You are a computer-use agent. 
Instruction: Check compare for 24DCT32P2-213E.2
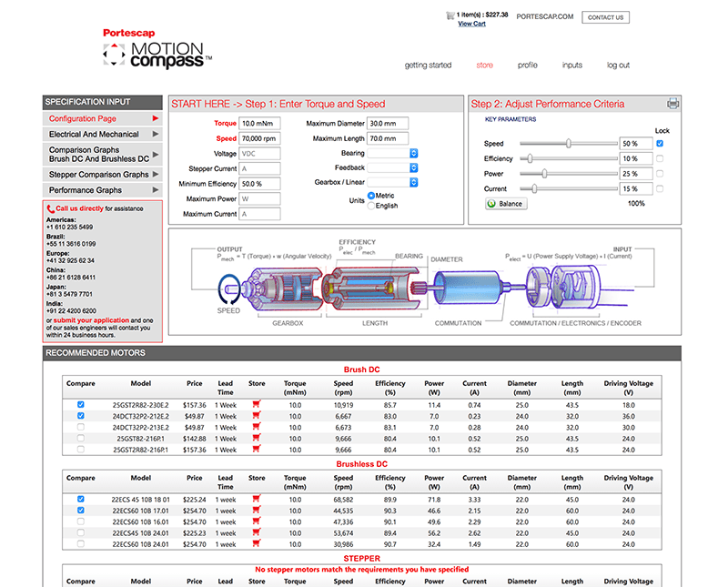tap(81, 427)
